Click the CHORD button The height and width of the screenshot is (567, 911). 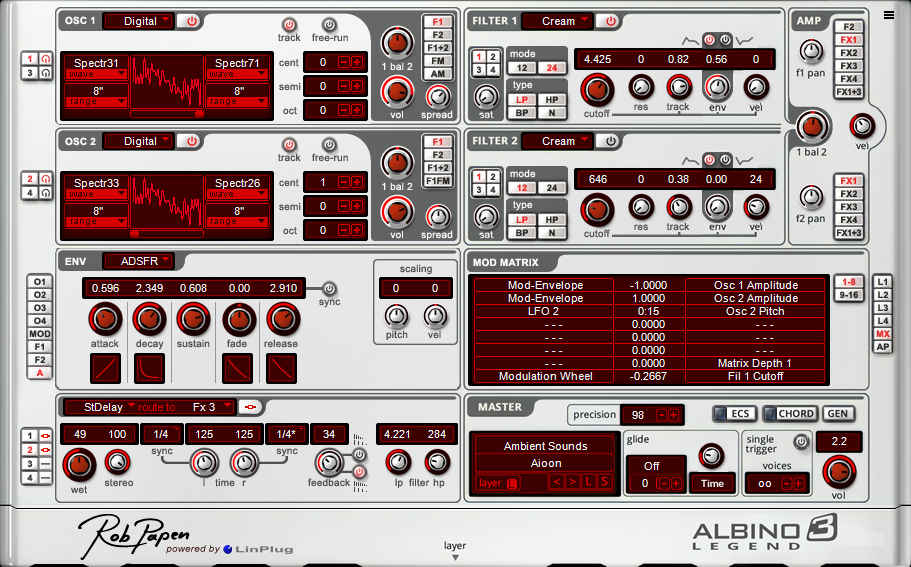790,414
